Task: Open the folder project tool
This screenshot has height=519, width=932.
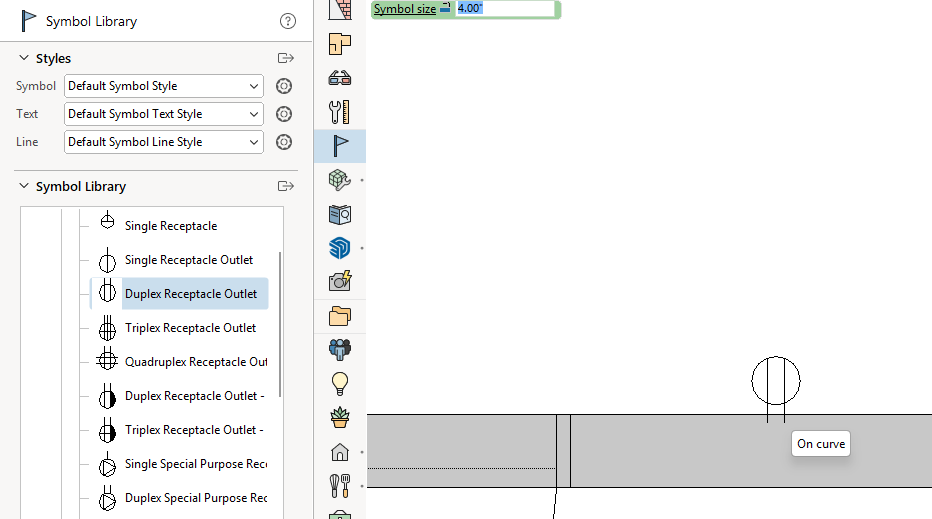Action: pos(340,316)
